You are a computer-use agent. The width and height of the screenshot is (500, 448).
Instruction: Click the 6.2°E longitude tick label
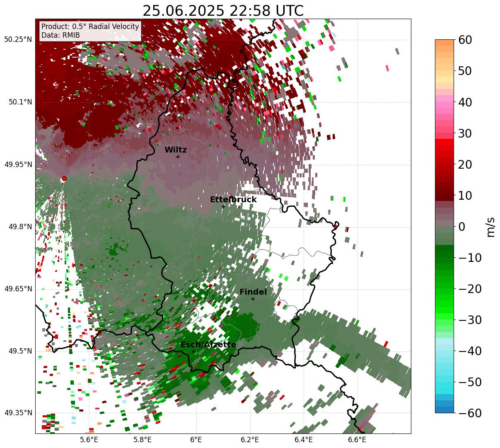[250, 440]
